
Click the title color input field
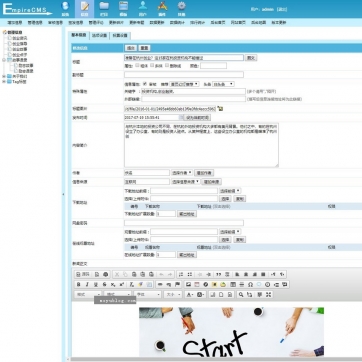pyautogui.click(x=213, y=66)
